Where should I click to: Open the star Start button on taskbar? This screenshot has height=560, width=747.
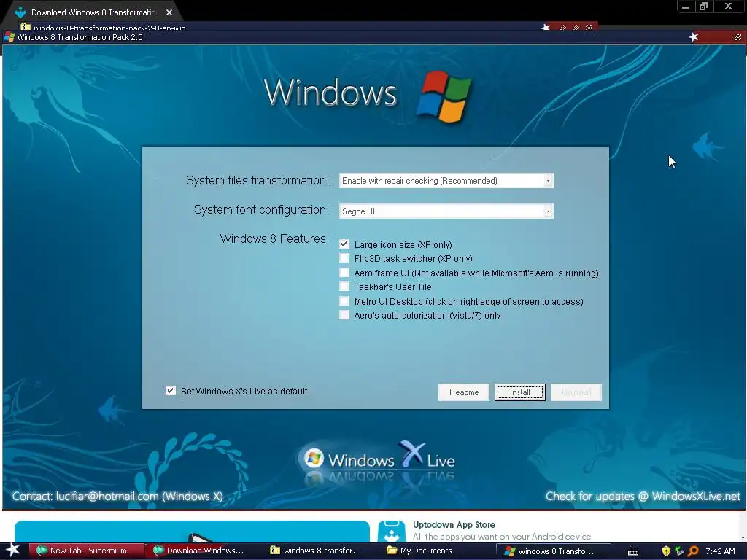(x=13, y=551)
